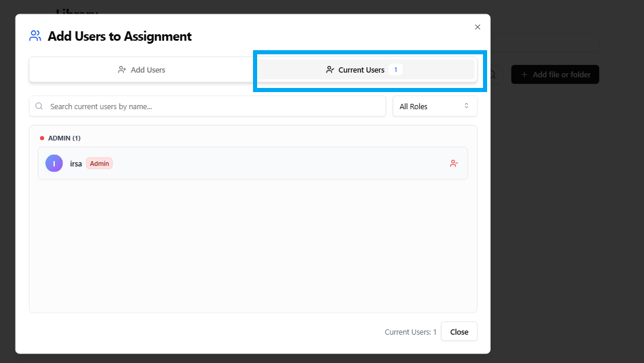Click the user-check icon on Current Users tab
This screenshot has width=644, height=363.
tap(330, 70)
